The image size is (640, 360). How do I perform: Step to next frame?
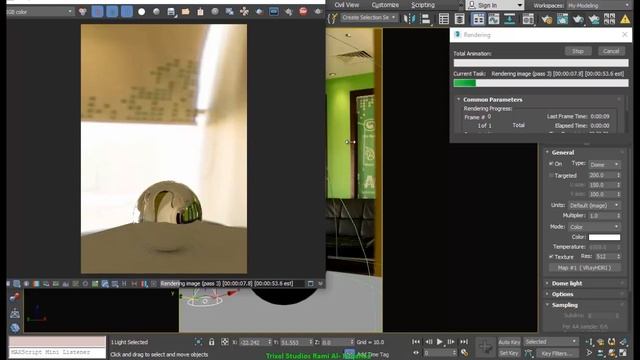(451, 342)
